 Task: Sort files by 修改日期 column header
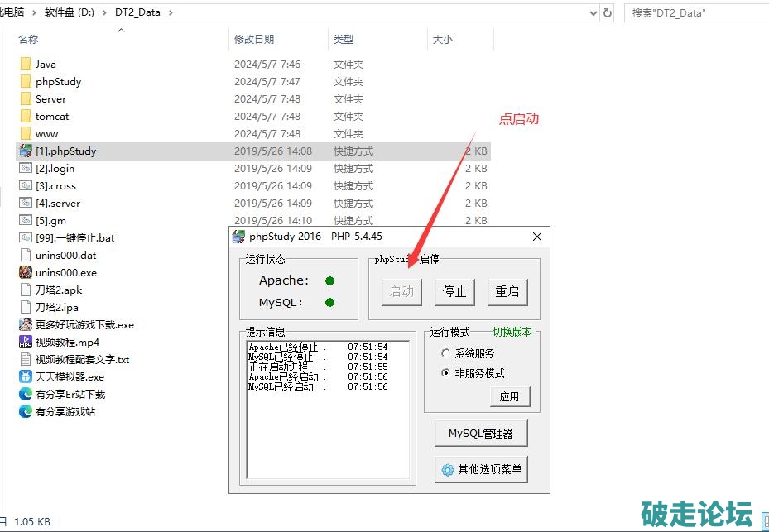point(254,39)
